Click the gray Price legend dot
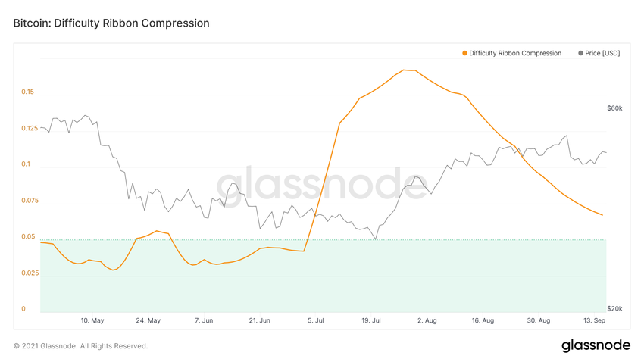 click(x=580, y=53)
